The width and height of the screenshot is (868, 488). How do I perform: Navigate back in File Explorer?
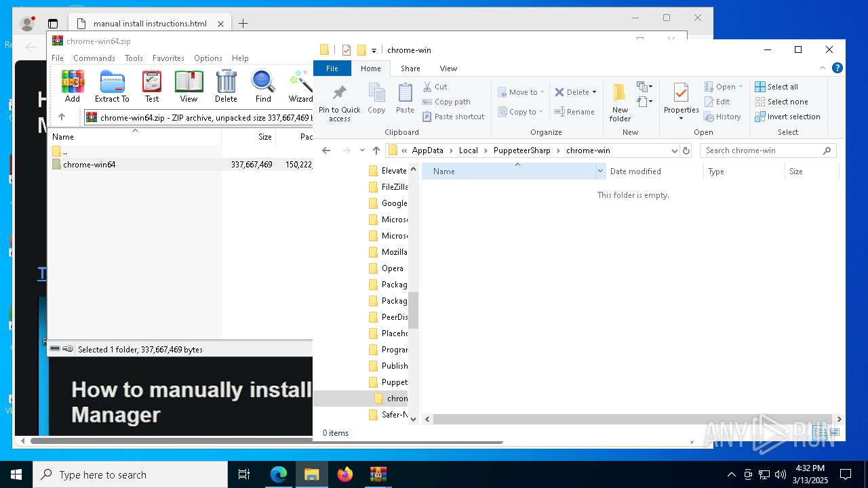click(326, 150)
